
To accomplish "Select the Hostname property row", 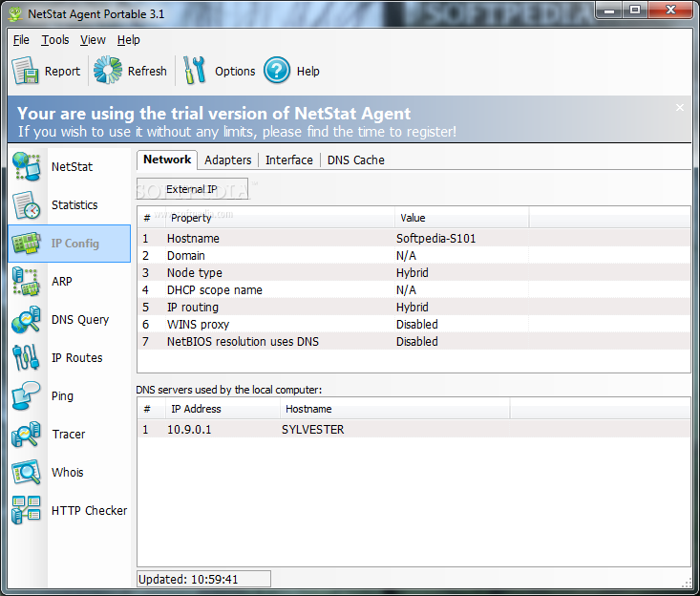I will click(x=414, y=239).
